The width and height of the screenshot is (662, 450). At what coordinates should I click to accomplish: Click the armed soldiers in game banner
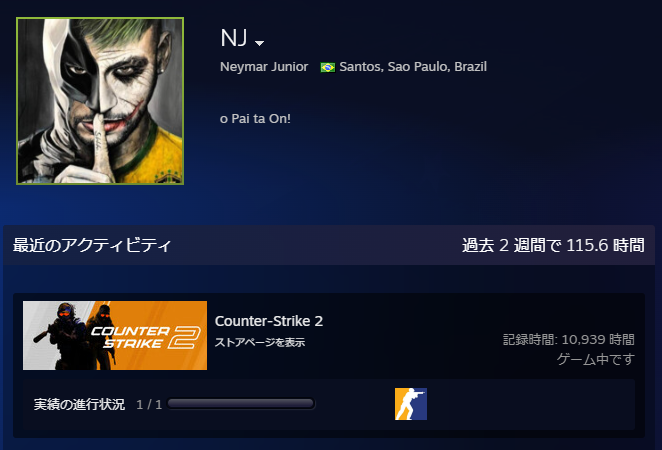[79, 336]
